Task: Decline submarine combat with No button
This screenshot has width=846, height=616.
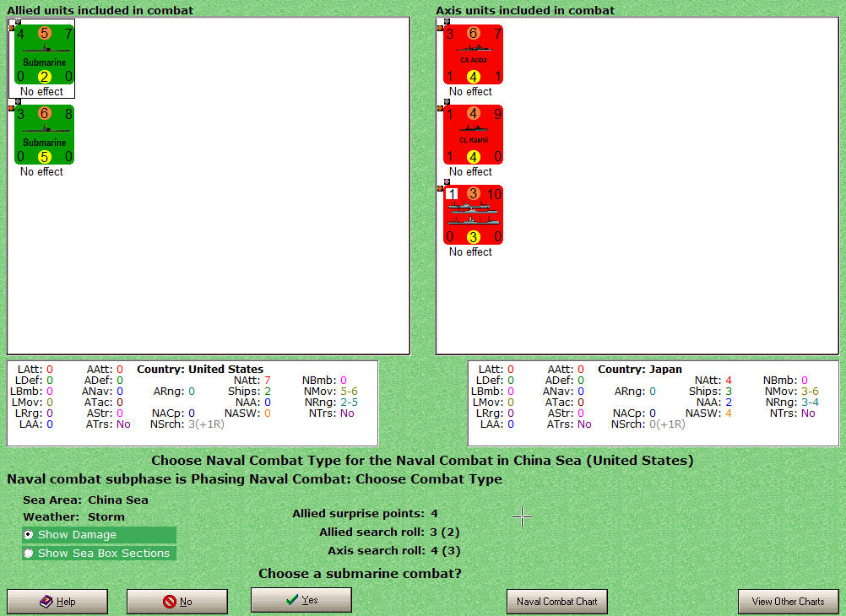Action: point(177,602)
